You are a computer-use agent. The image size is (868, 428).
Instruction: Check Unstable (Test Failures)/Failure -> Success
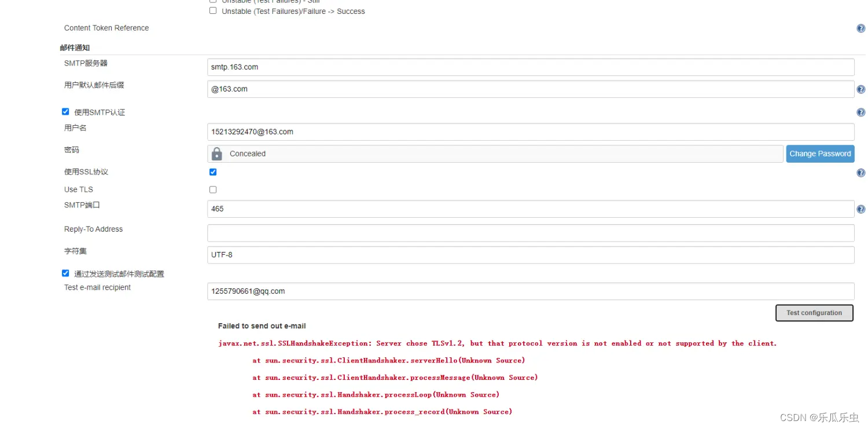coord(213,10)
